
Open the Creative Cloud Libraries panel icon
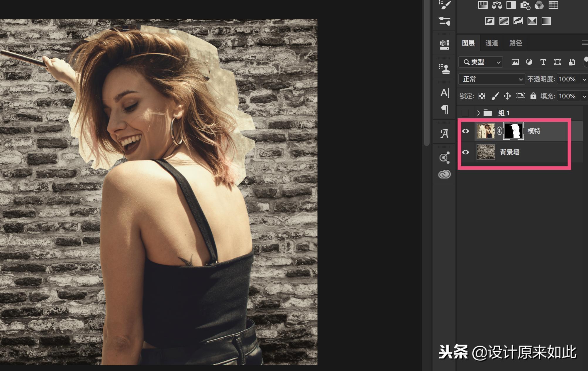pyautogui.click(x=444, y=174)
